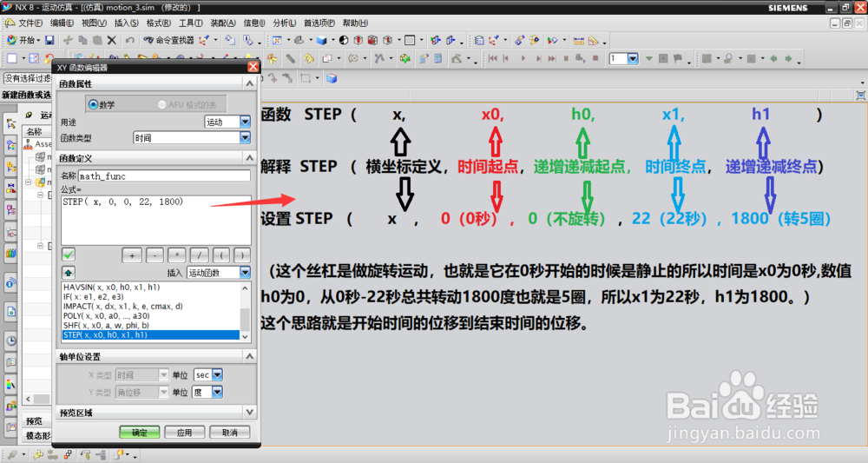Click the 取消 Cancel button
Screen dimensions: 868x463
(229, 432)
